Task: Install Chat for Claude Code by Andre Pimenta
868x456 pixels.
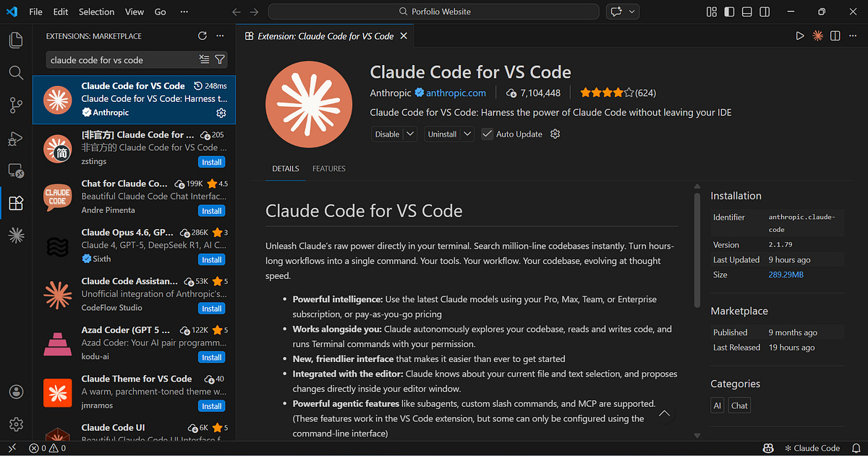Action: pyautogui.click(x=212, y=211)
